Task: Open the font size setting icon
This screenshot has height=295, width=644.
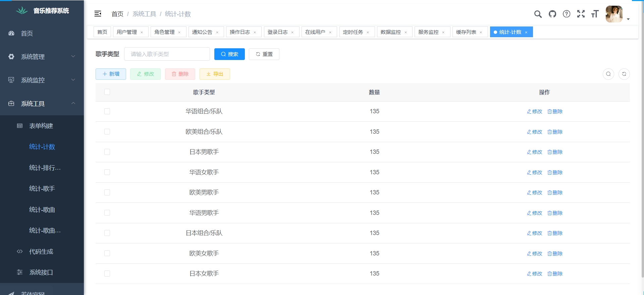Action: pos(595,14)
